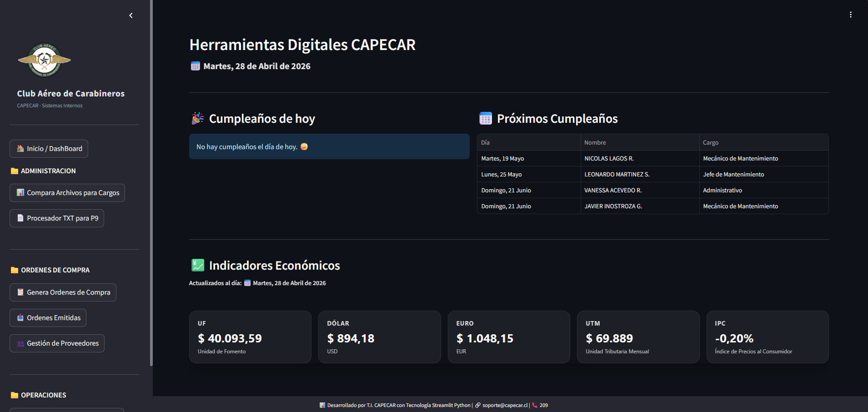Collapse the sidebar with the left chevron

tap(130, 15)
